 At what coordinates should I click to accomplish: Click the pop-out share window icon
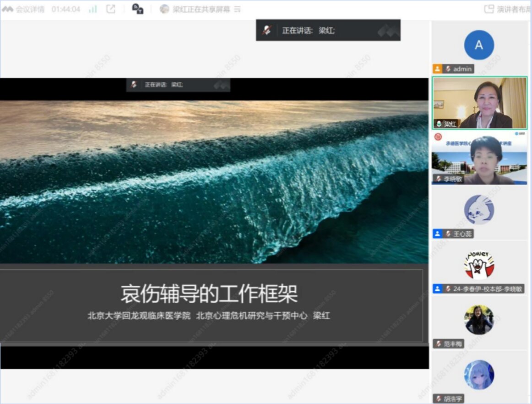[x=111, y=9]
